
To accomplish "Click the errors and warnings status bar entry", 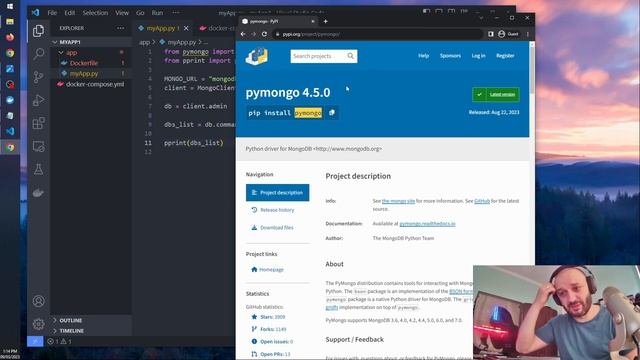I will [60, 341].
